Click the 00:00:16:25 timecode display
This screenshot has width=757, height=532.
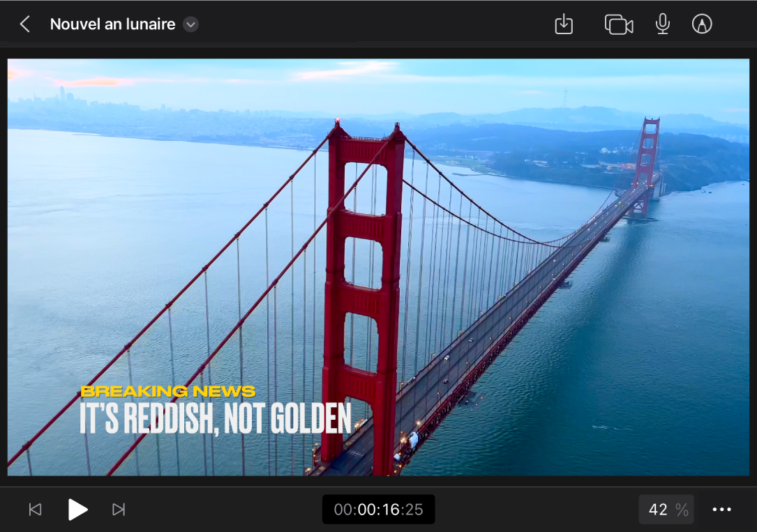tap(378, 509)
